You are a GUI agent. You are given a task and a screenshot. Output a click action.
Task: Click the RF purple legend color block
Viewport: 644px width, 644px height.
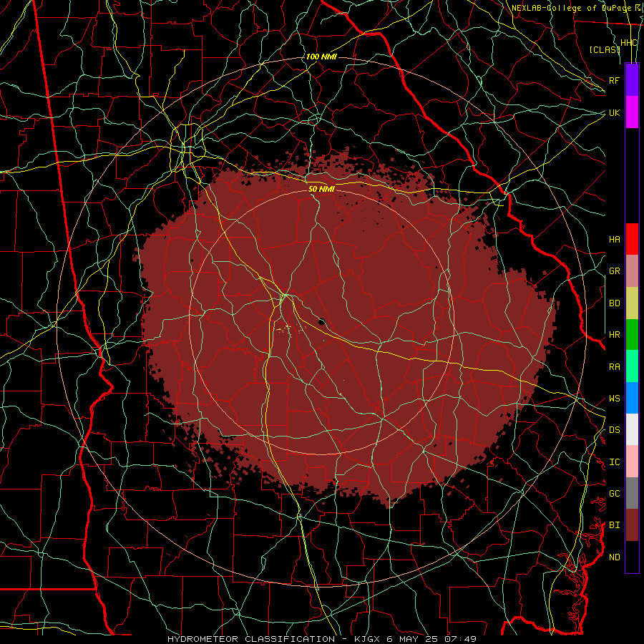click(x=632, y=80)
